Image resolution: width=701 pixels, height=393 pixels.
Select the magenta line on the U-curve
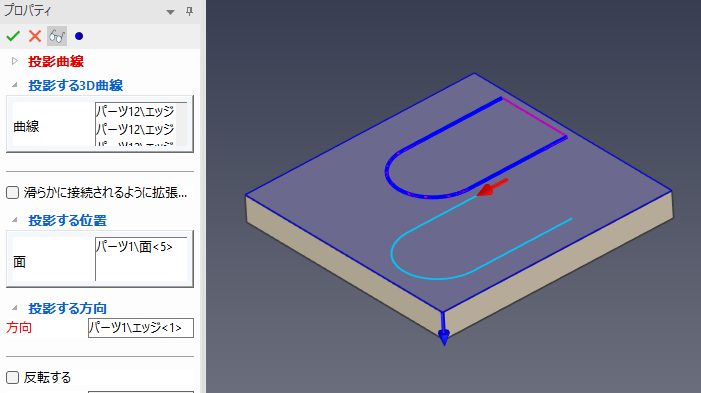534,117
